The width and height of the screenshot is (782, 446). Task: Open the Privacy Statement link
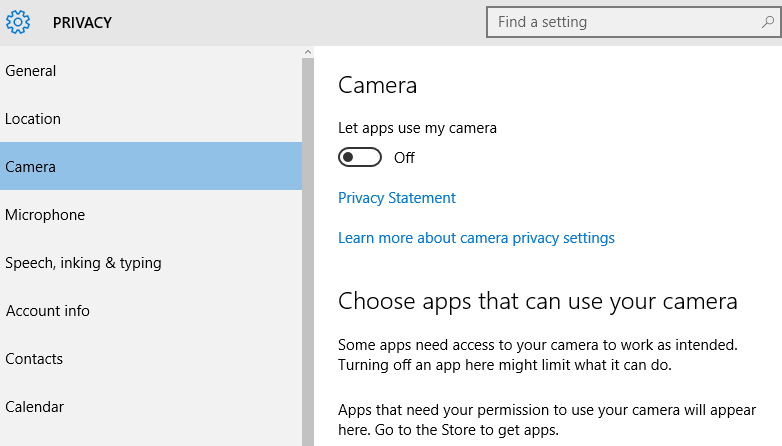(396, 198)
